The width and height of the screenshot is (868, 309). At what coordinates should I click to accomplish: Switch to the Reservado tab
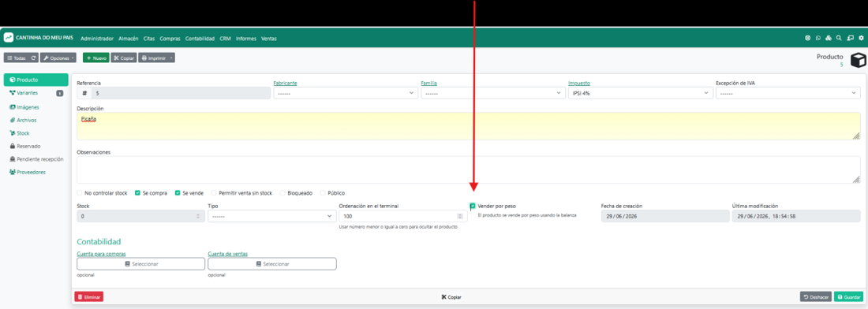click(36, 146)
